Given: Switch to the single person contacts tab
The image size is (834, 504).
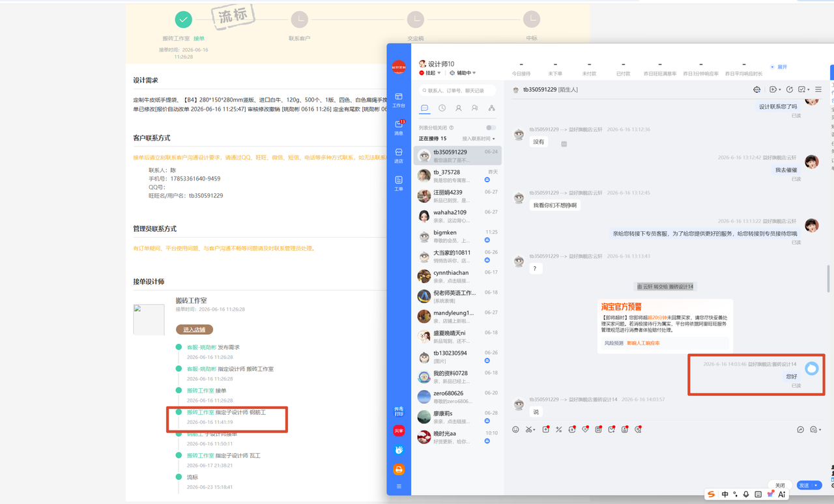Looking at the screenshot, I should click(x=458, y=108).
